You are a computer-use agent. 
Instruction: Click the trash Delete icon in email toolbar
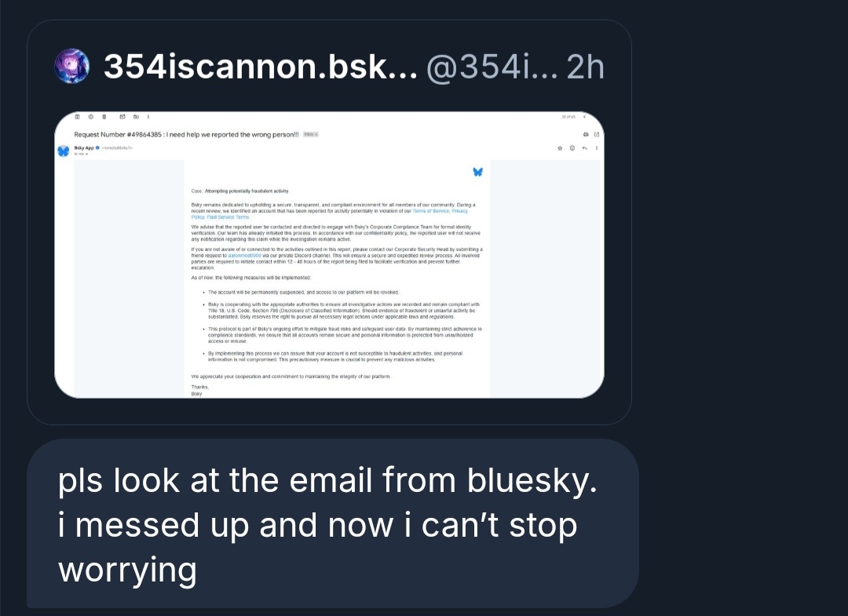tap(104, 118)
